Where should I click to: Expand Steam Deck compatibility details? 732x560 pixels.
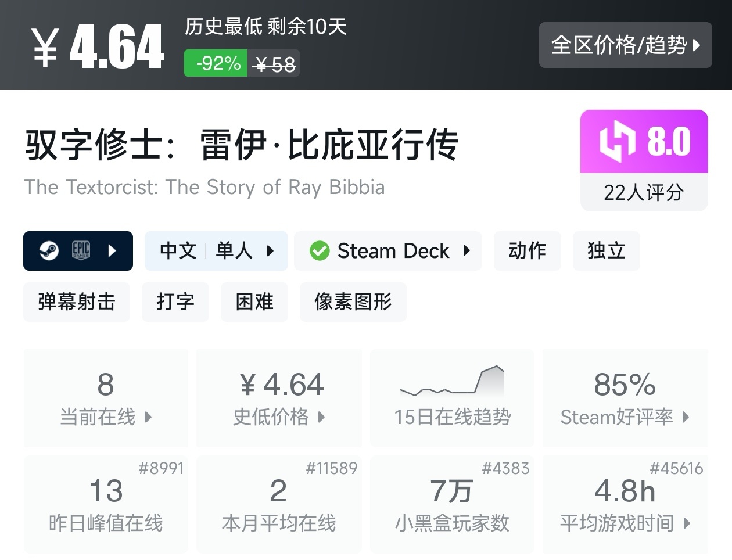pyautogui.click(x=388, y=251)
